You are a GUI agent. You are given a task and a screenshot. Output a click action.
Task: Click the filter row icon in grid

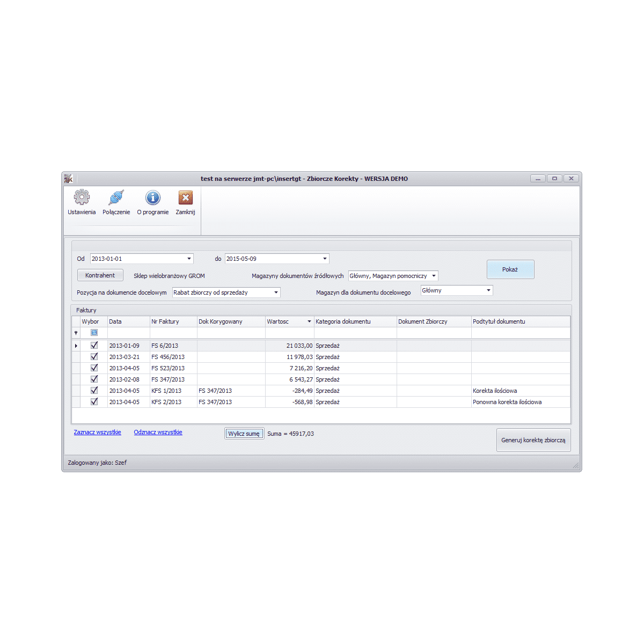click(76, 333)
